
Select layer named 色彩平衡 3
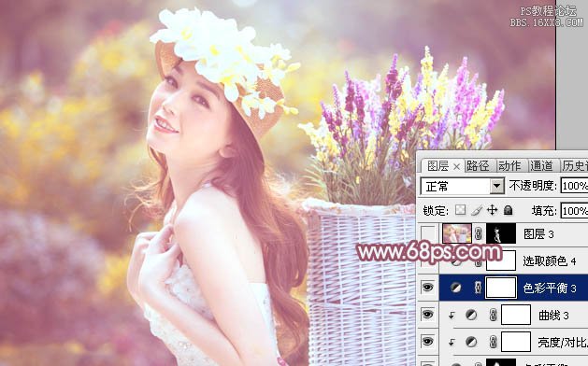(550, 289)
